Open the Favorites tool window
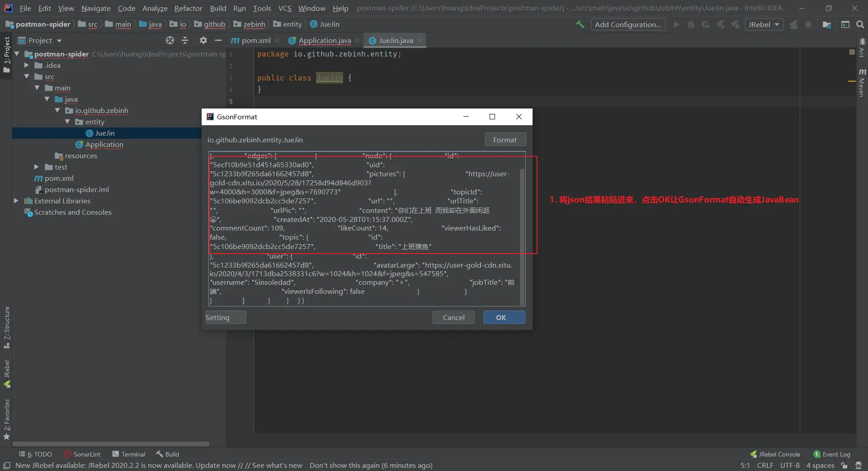868x471 pixels. click(7, 419)
